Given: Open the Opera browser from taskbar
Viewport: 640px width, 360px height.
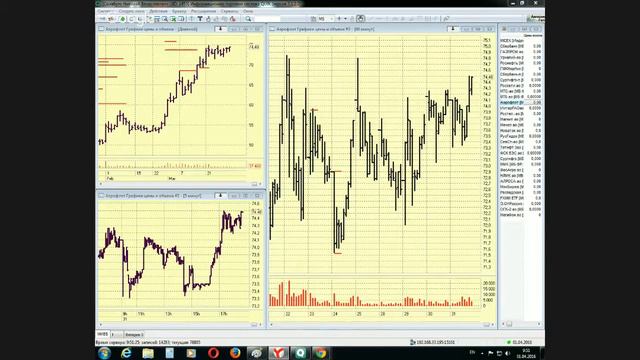Looking at the screenshot, I should point(213,353).
